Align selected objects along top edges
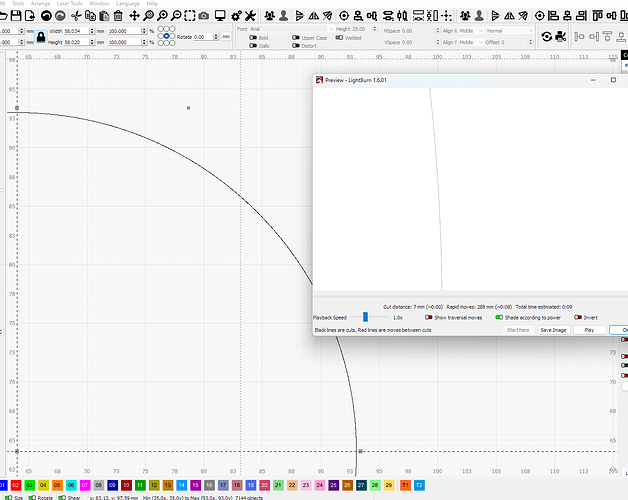Image resolution: width=628 pixels, height=500 pixels. [x=597, y=16]
